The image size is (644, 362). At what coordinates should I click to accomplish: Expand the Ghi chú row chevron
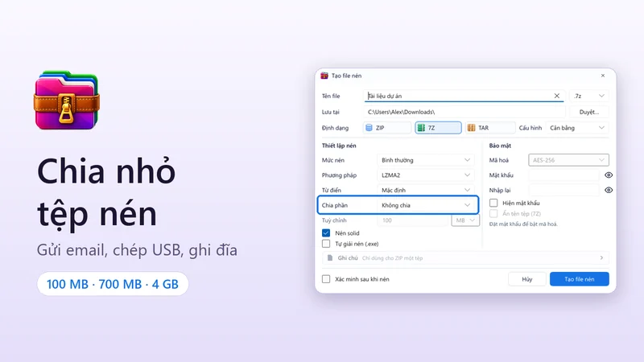coord(601,257)
